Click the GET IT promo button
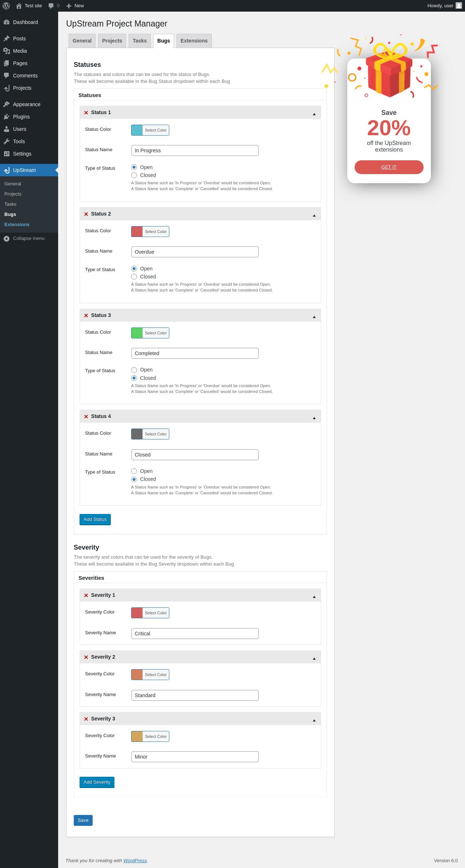 [x=389, y=167]
